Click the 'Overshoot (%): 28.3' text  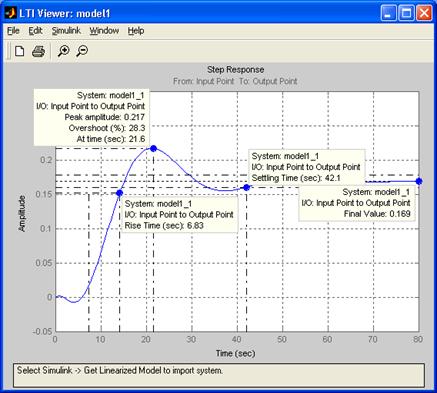pyautogui.click(x=107, y=128)
